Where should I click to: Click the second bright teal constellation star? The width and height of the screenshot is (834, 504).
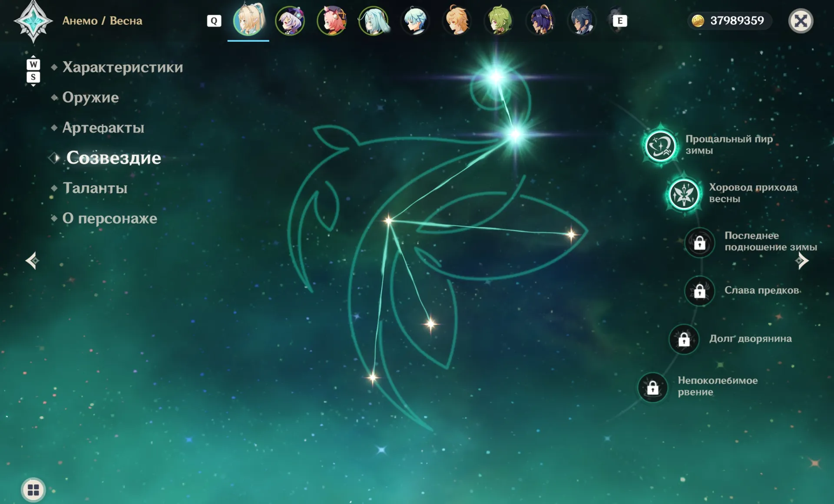tap(516, 134)
